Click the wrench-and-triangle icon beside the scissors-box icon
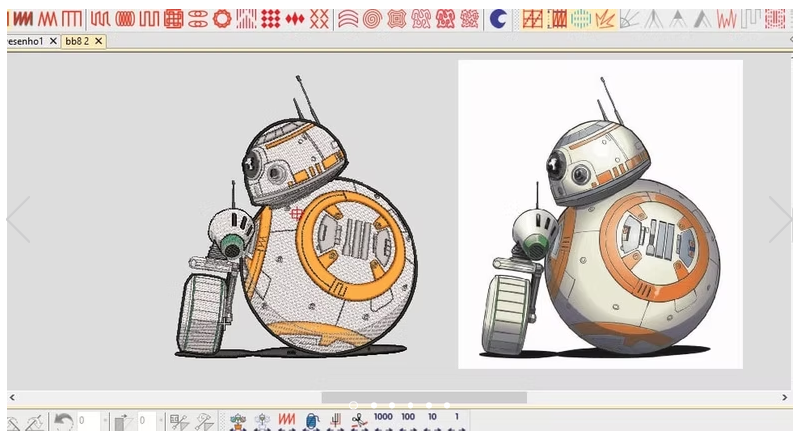This screenshot has width=799, height=436. [205, 421]
